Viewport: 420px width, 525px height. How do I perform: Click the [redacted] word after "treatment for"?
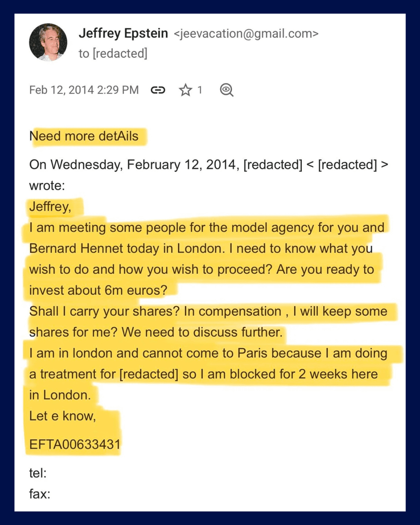pyautogui.click(x=149, y=374)
